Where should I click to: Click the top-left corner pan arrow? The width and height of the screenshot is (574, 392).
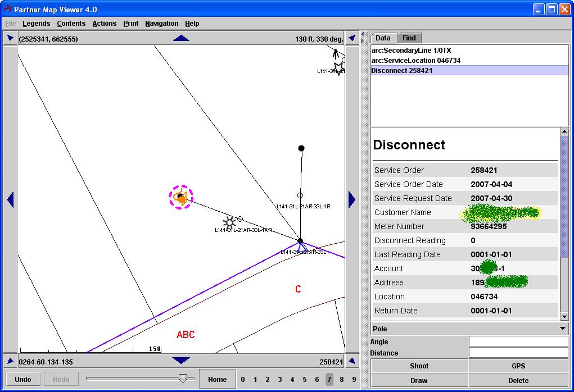[x=10, y=38]
